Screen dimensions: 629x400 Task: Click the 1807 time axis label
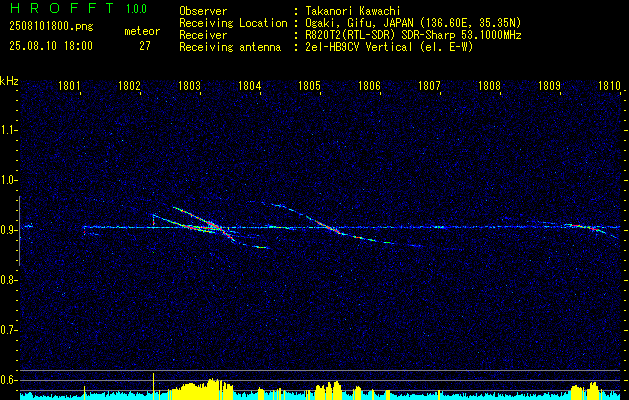click(x=430, y=85)
